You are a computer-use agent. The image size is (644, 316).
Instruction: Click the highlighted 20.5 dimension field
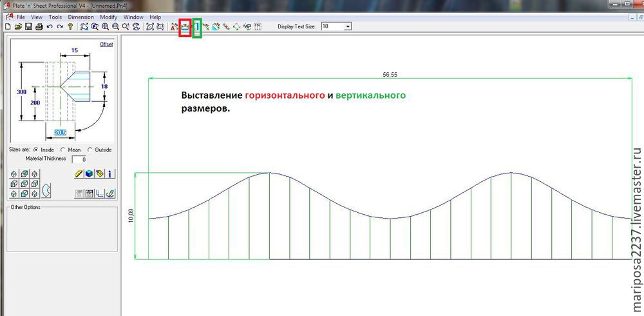tap(61, 132)
